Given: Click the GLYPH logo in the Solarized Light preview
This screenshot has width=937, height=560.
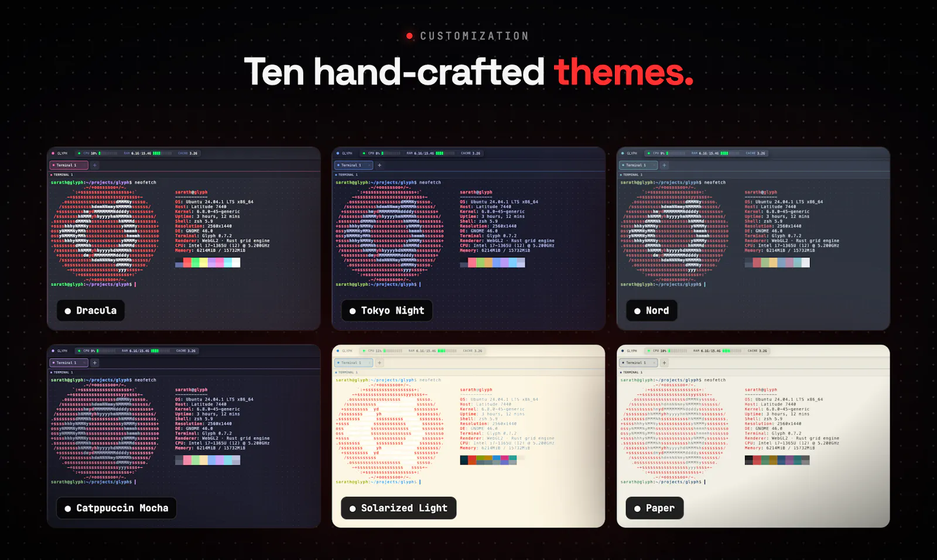Looking at the screenshot, I should (345, 351).
